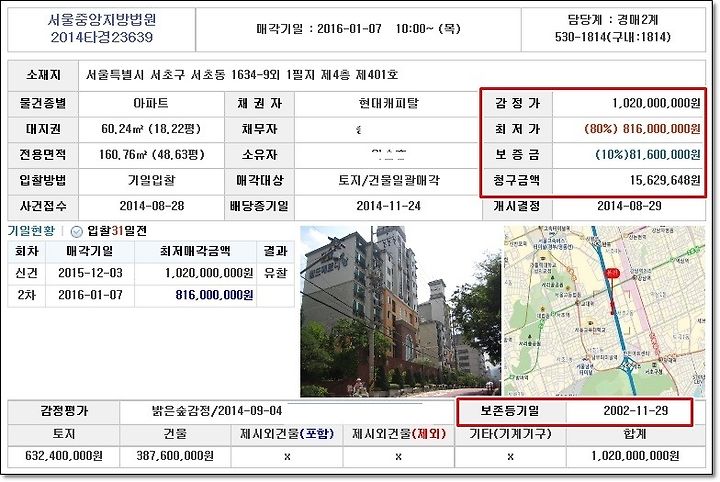This screenshot has width=720, height=482.
Task: Click the 제시외건물(포함) column header
Action: tap(287, 434)
